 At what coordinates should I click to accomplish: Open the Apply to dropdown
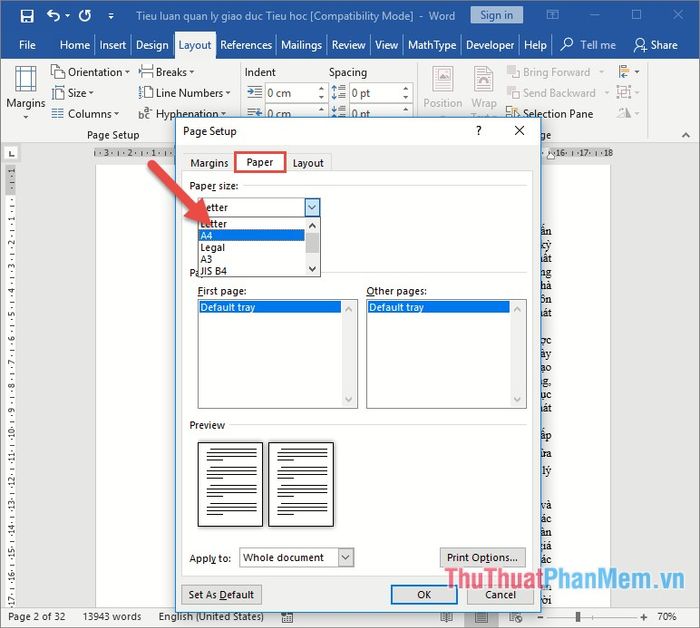pos(346,557)
